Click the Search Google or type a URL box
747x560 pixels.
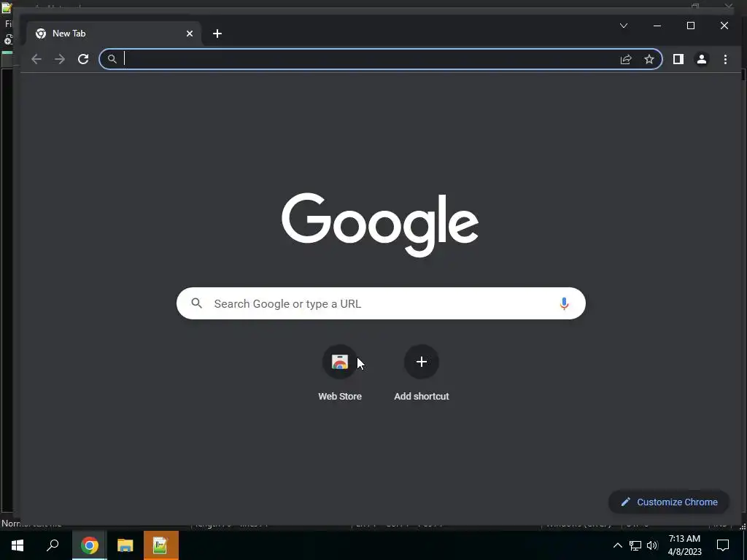coord(381,303)
